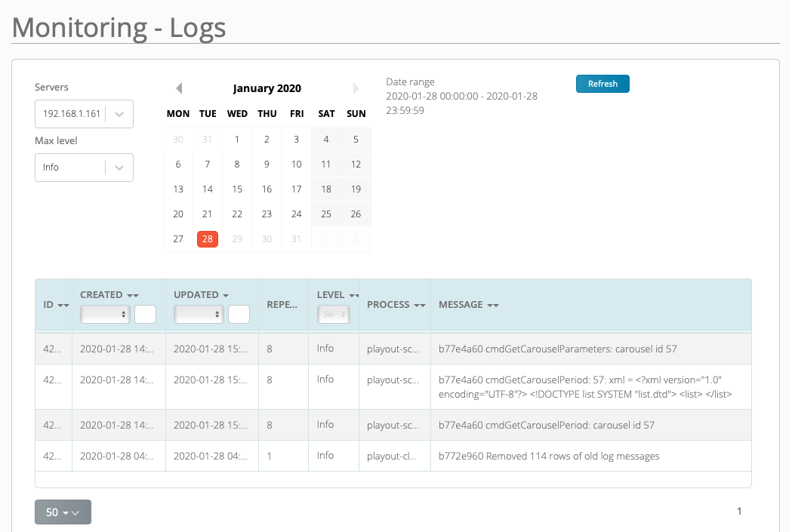Click message with xml version list.dtd
Screen dimensions: 789x532
click(x=585, y=387)
